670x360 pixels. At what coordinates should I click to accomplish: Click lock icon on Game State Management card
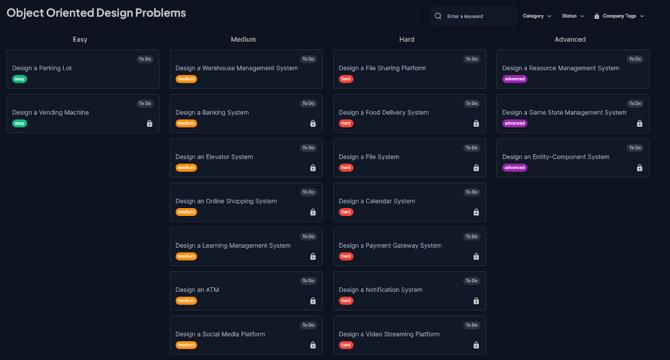tap(639, 123)
